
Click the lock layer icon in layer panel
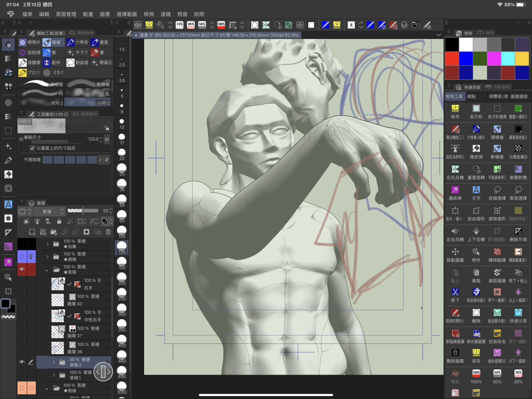[59, 221]
